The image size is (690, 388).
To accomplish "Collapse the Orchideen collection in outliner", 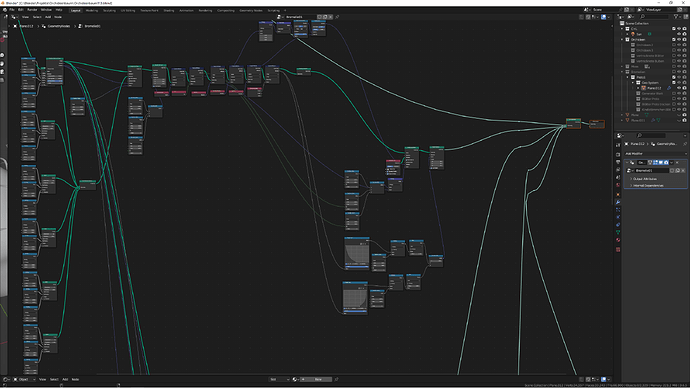I will click(x=622, y=40).
